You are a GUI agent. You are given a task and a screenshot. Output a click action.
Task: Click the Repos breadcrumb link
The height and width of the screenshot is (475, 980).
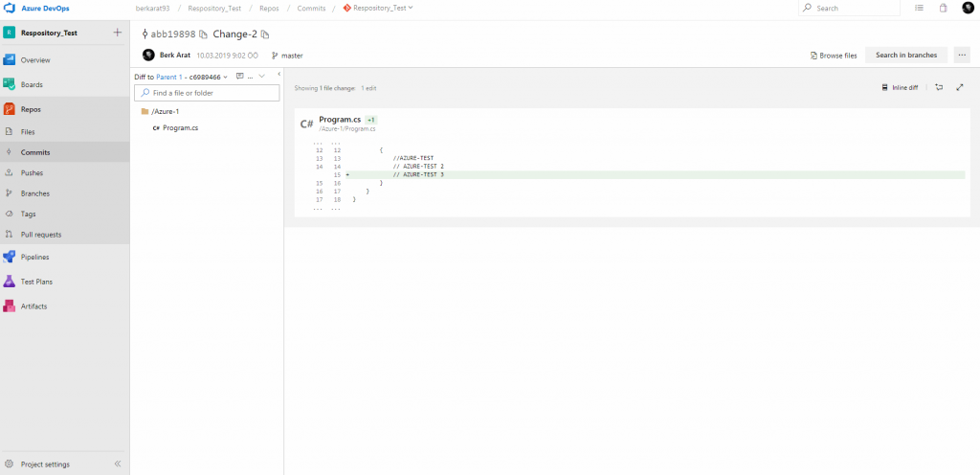pyautogui.click(x=269, y=8)
